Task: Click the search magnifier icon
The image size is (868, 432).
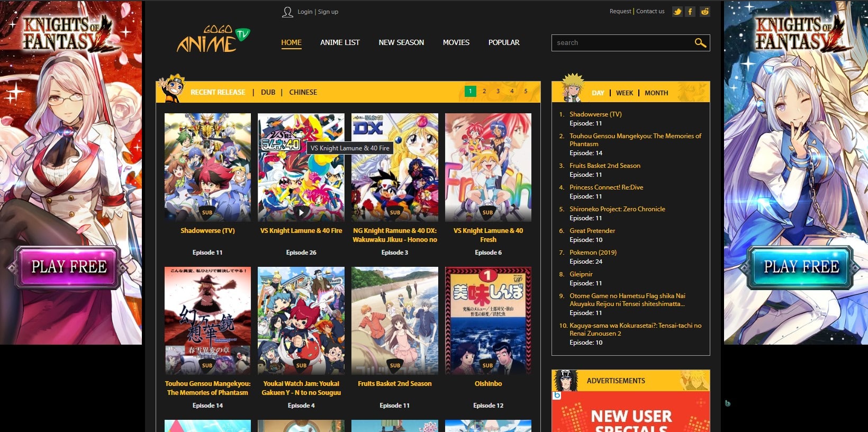Action: [700, 43]
